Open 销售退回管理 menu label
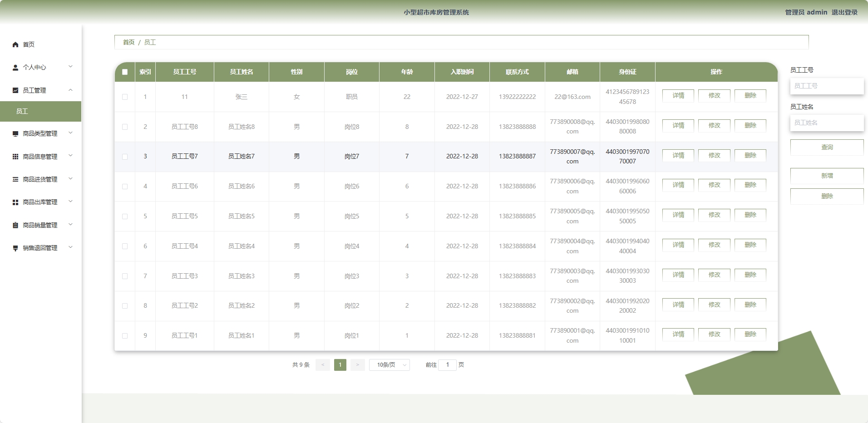Image resolution: width=868 pixels, height=423 pixels. (x=40, y=248)
